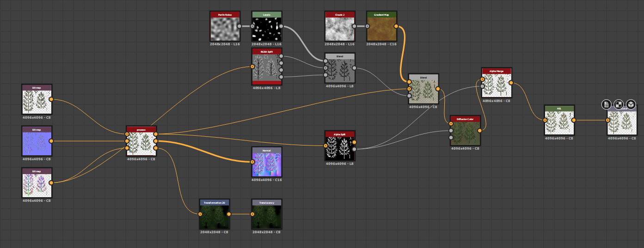This screenshot has height=248, width=644.
Task: Click the Gradient Map input connector
Action: pyautogui.click(x=368, y=26)
